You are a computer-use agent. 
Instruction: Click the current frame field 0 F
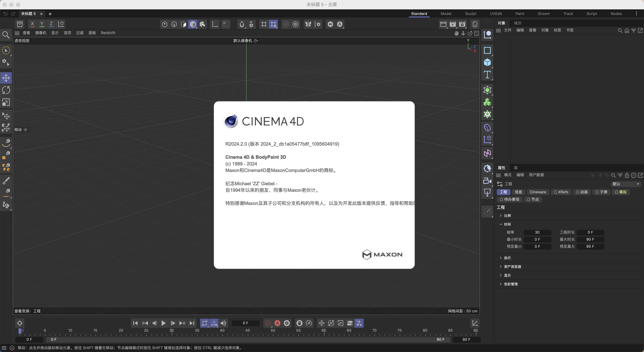coord(245,323)
